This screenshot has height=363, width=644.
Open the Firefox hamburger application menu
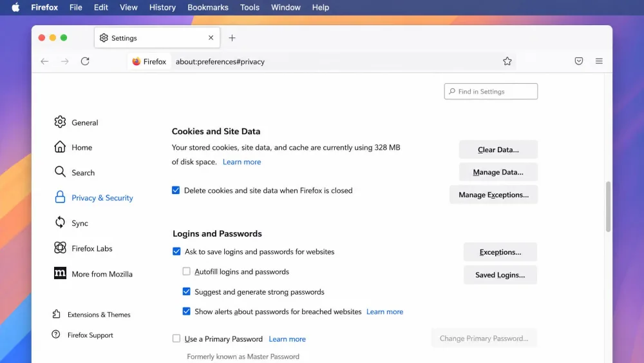[x=599, y=61]
